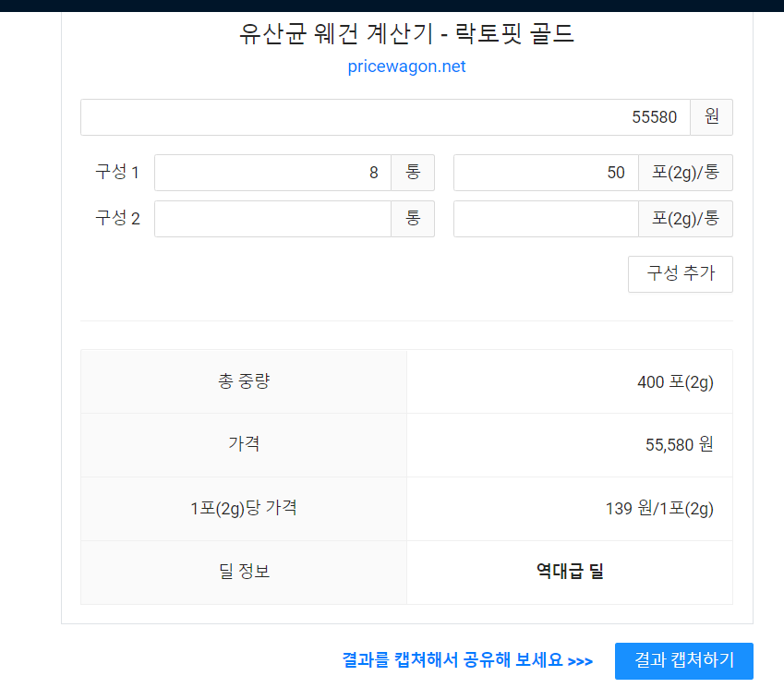784x700 pixels.
Task: Select the 400 포(2g) total amount value
Action: [675, 382]
